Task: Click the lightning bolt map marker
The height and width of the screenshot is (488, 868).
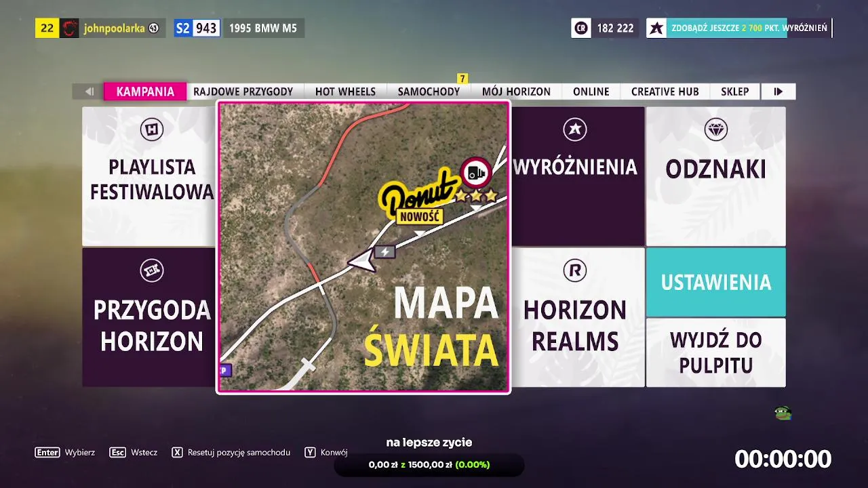Action: coord(385,252)
